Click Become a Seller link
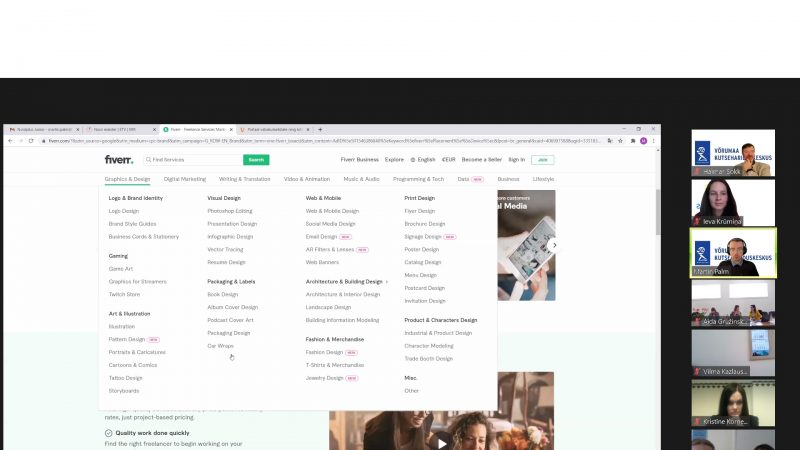This screenshot has height=450, width=800. click(482, 160)
